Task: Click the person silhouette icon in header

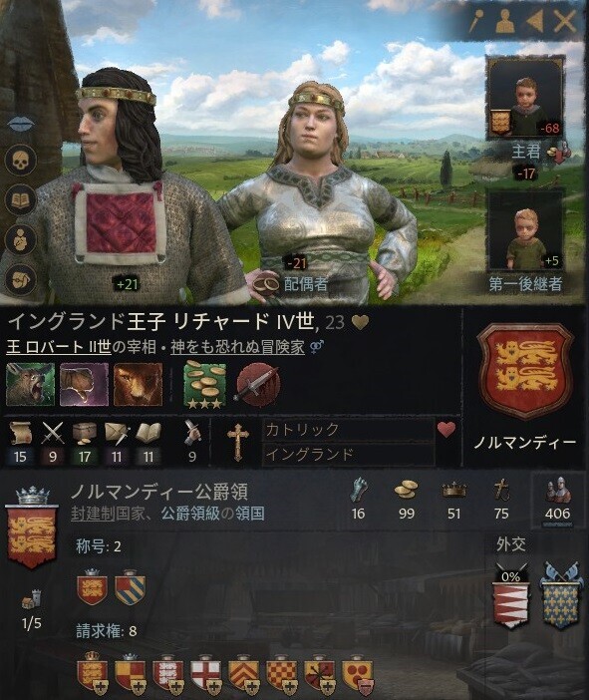Action: 505,21
